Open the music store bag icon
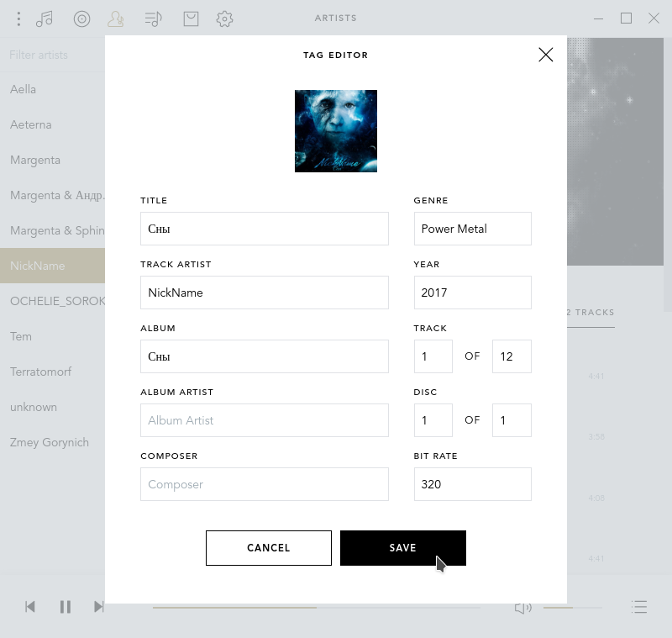 click(x=192, y=18)
